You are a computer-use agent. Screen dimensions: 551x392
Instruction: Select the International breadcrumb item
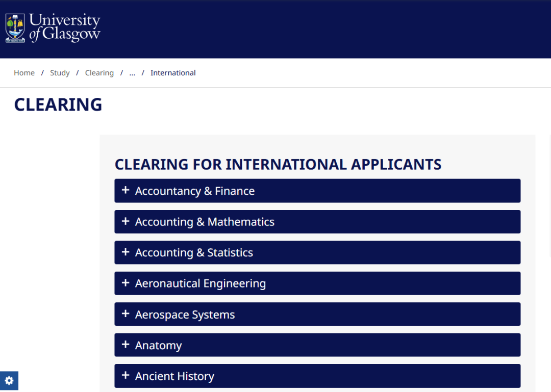click(x=173, y=73)
